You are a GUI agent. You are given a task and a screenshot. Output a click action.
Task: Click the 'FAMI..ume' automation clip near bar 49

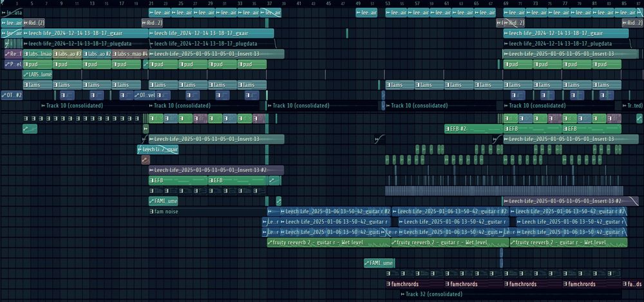pyautogui.click(x=379, y=263)
